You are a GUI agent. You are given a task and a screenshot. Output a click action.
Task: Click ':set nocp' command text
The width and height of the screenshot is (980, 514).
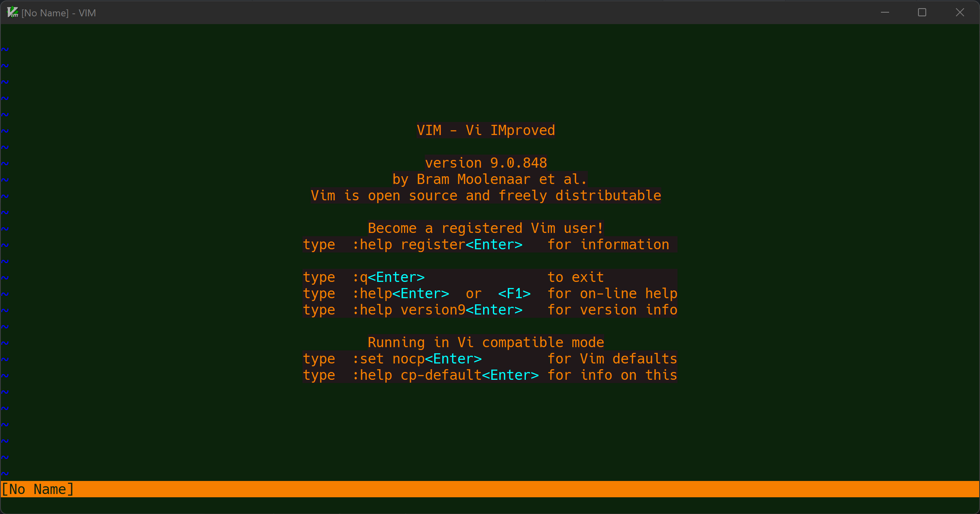coord(388,359)
